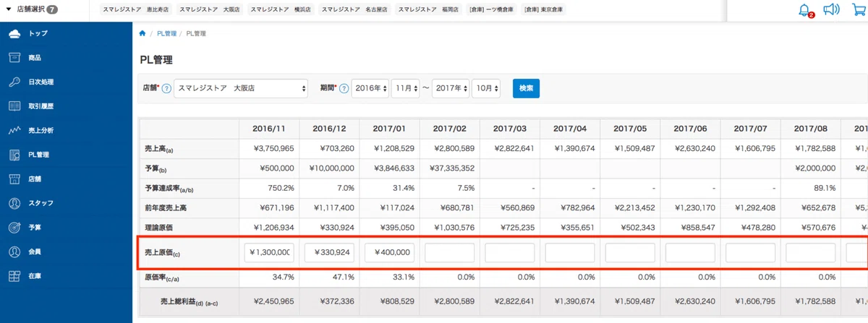
Task: Switch to スマレジストア 名古屋店 tab
Action: tap(354, 10)
